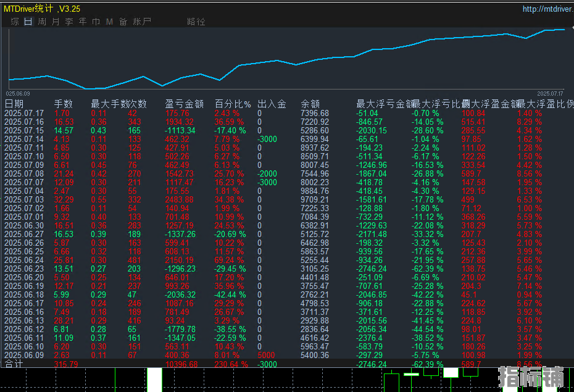Click chart start date label 025.06.09

(x=18, y=94)
